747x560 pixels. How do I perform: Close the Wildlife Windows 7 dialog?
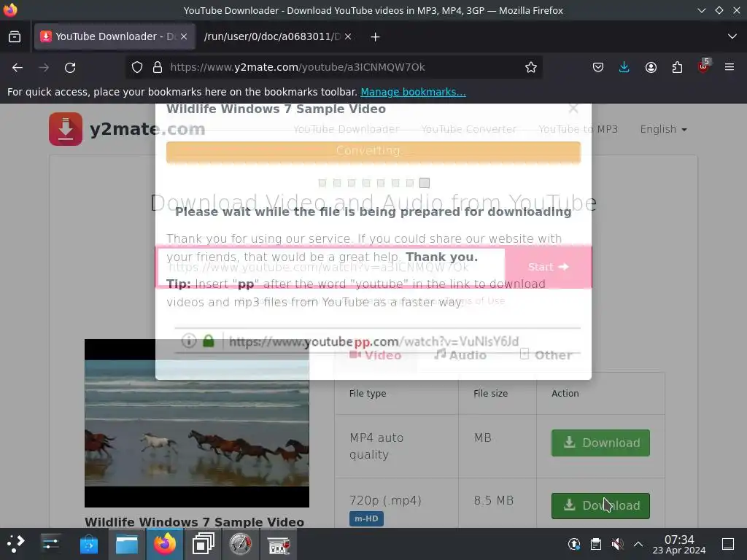573,109
